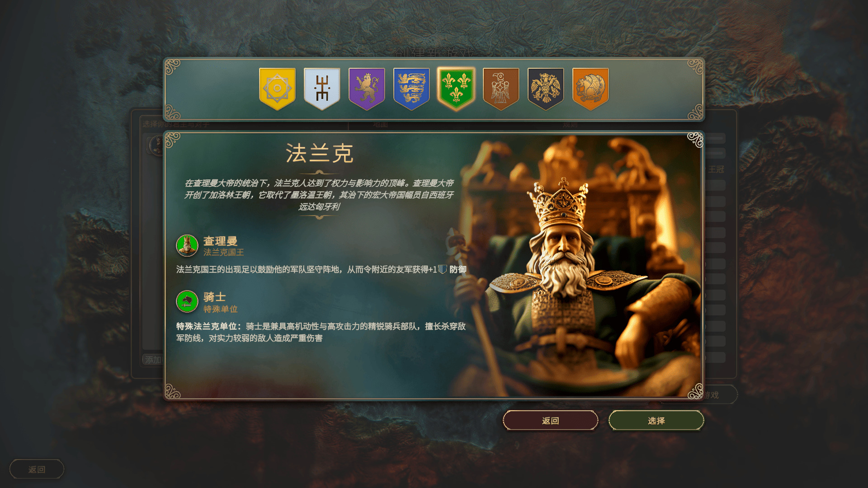Confirm faction with the 选择 button
This screenshot has height=488, width=868.
(656, 421)
